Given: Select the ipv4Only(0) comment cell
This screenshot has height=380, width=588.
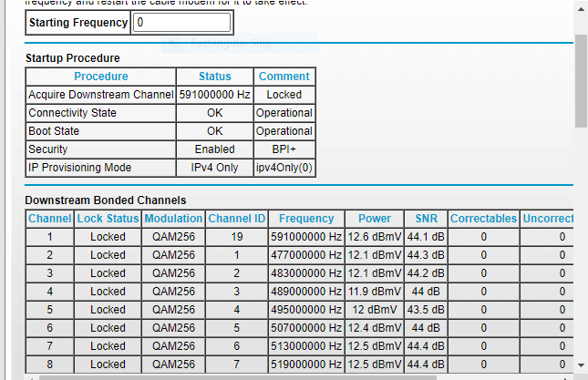Looking at the screenshot, I should (284, 168).
